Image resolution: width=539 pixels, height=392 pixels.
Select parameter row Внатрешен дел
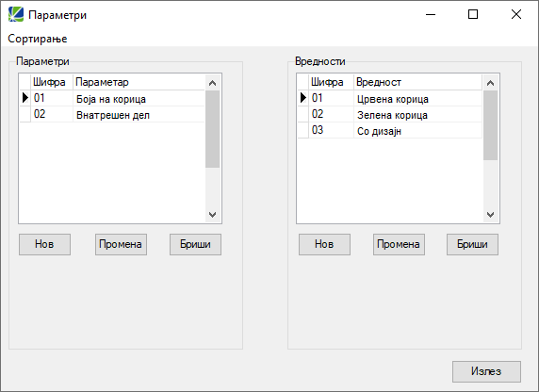[x=112, y=115]
